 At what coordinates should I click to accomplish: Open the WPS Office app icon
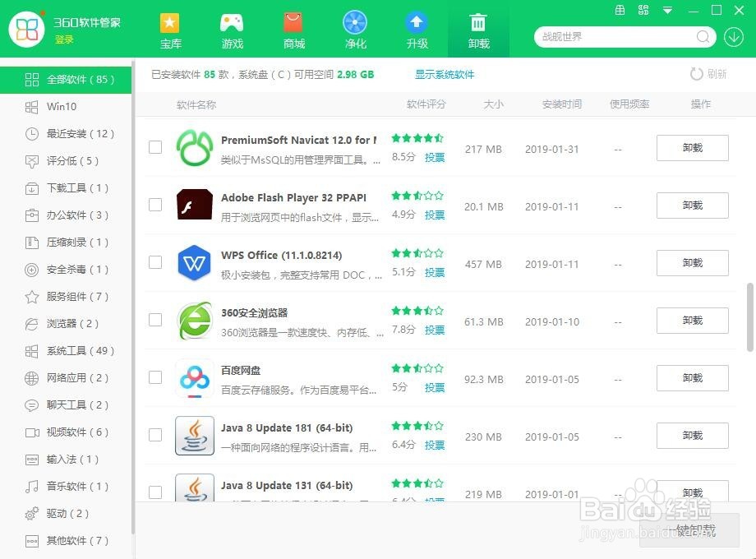tap(194, 263)
